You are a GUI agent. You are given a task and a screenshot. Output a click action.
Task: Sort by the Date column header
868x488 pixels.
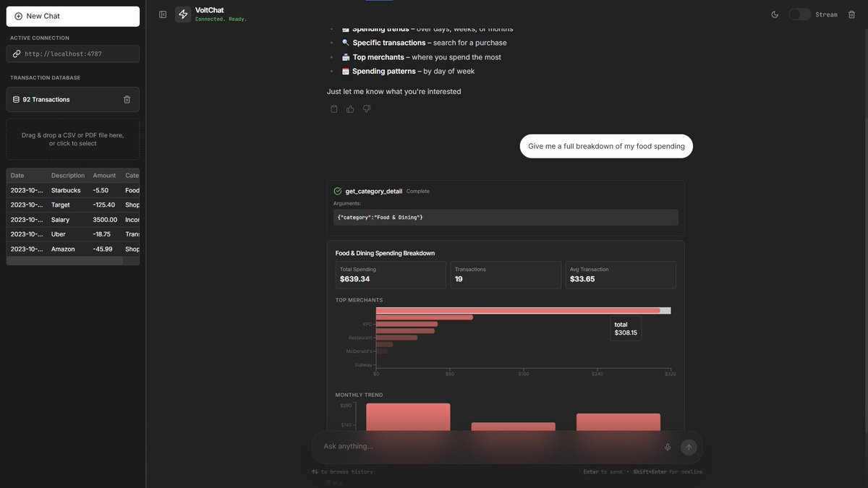coord(17,176)
